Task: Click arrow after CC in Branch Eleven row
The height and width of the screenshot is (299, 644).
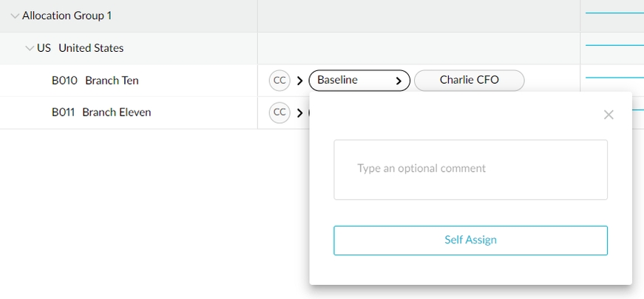Action: pyautogui.click(x=299, y=112)
